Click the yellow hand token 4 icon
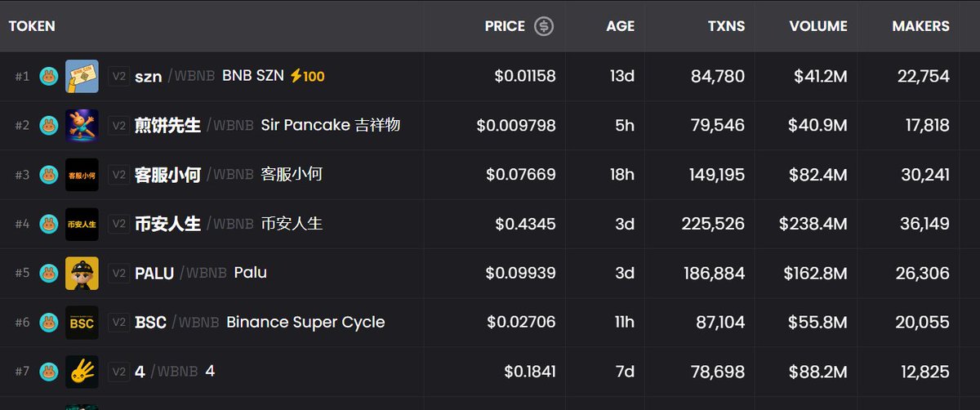 click(82, 372)
